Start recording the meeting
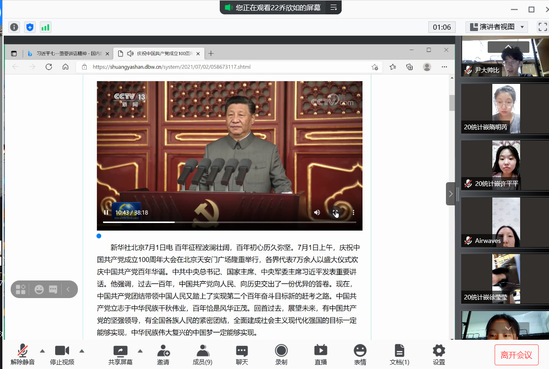Image resolution: width=549 pixels, height=369 pixels. pyautogui.click(x=281, y=355)
